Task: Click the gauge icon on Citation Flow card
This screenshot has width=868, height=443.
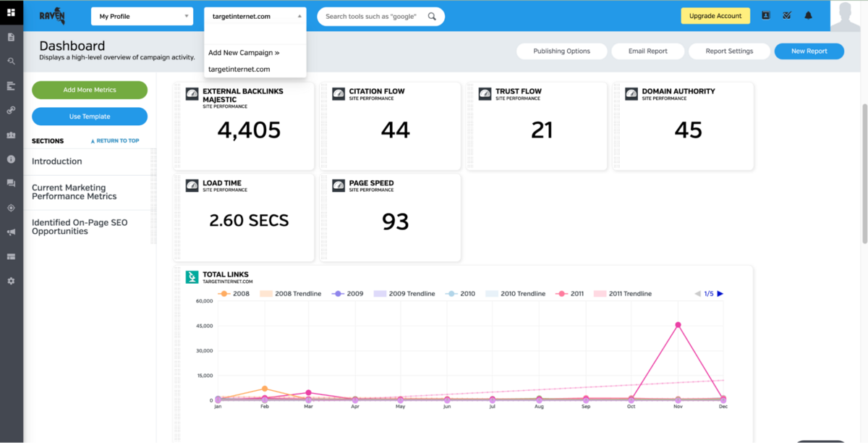Action: (x=339, y=94)
